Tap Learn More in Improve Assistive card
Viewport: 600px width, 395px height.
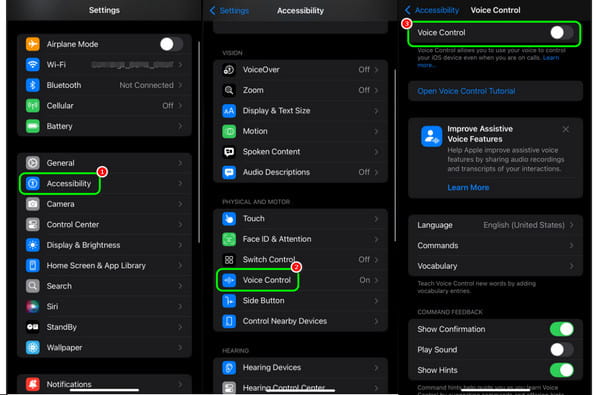[x=468, y=188]
